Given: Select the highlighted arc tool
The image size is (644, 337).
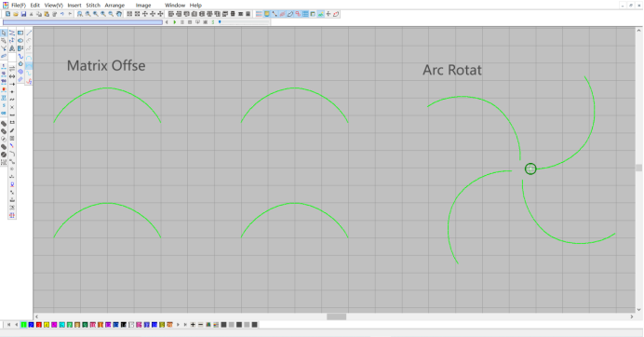Looking at the screenshot, I should tap(29, 65).
